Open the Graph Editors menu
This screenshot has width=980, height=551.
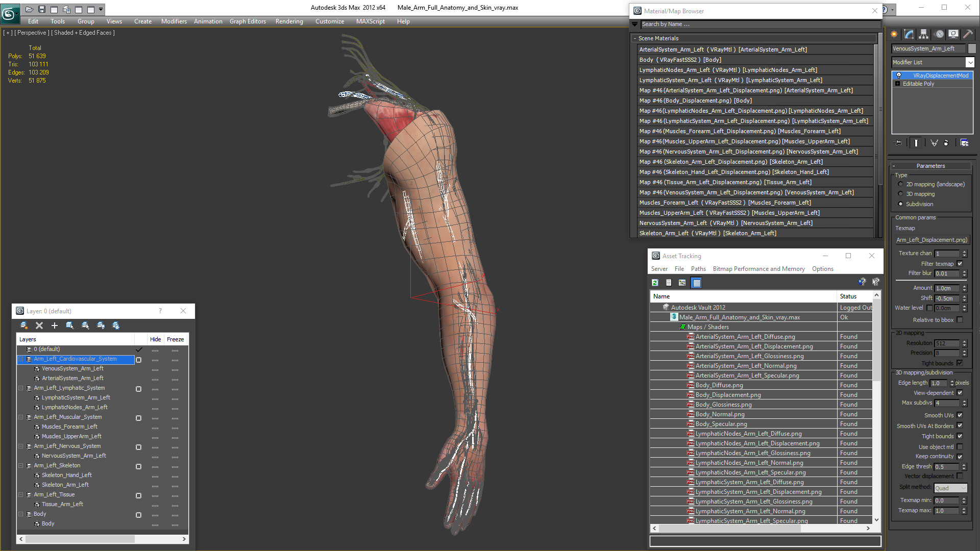pos(248,21)
